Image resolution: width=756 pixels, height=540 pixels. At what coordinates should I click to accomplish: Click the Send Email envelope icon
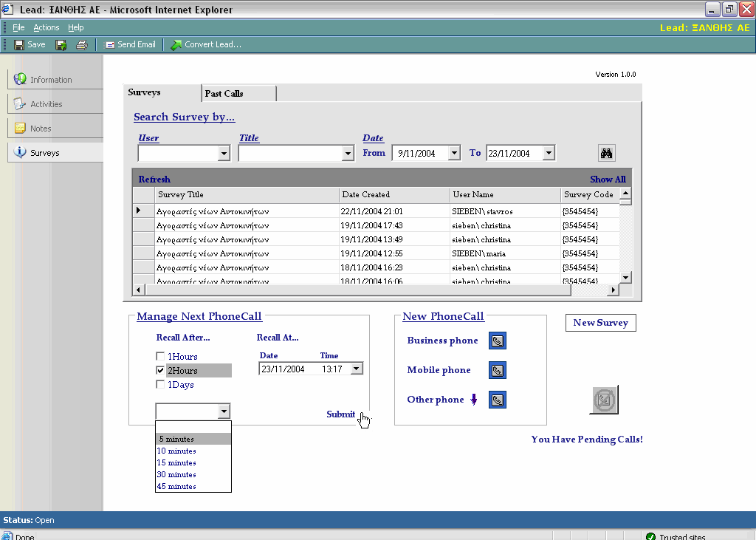pos(111,45)
